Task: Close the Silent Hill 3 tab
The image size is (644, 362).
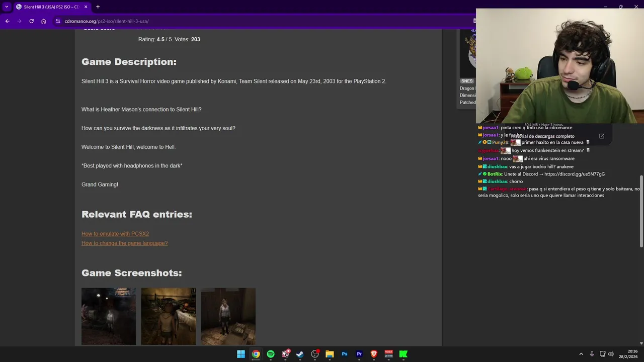Action: pyautogui.click(x=86, y=7)
